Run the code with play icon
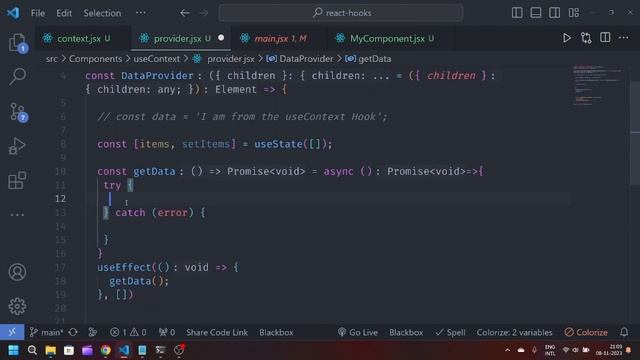640x360 pixels. click(567, 38)
